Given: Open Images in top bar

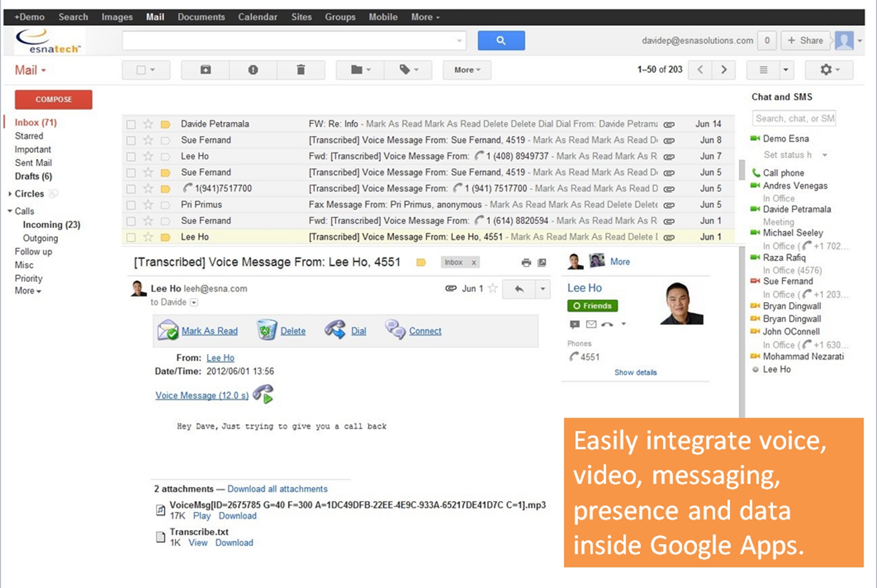Looking at the screenshot, I should 117,17.
